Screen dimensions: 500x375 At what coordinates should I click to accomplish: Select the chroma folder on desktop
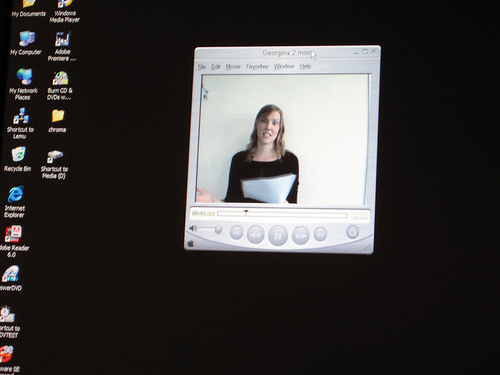pos(57,121)
